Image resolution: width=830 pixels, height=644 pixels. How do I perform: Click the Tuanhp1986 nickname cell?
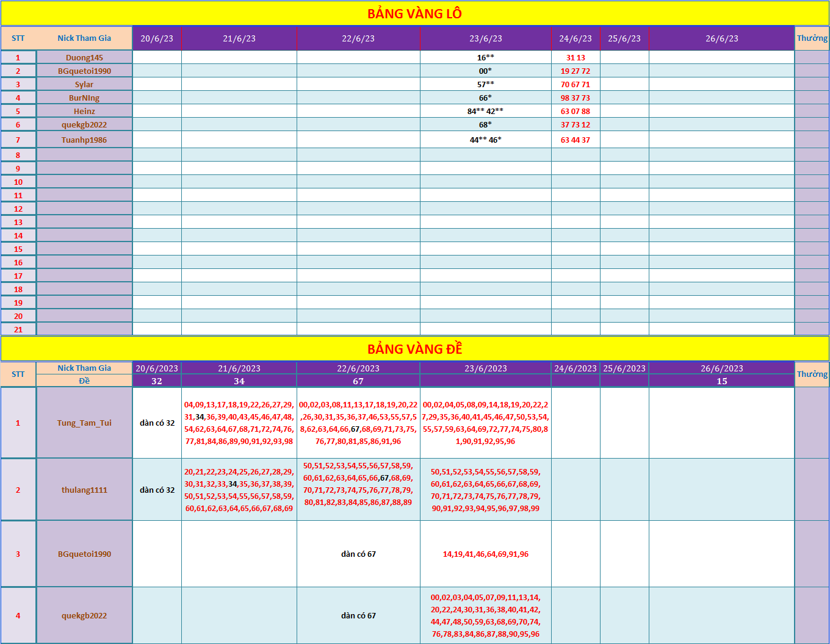(x=84, y=140)
